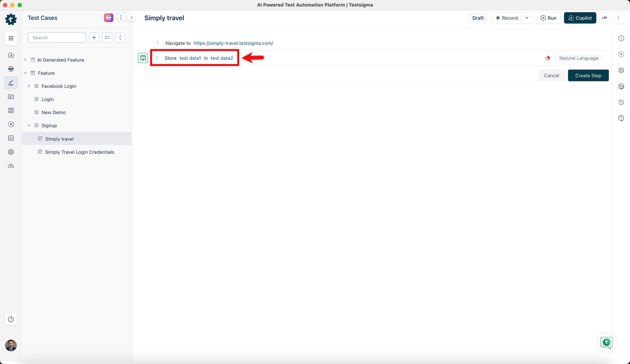Click the step comment icon for step 2
Image resolution: width=630 pixels, height=364 pixels.
click(x=143, y=58)
